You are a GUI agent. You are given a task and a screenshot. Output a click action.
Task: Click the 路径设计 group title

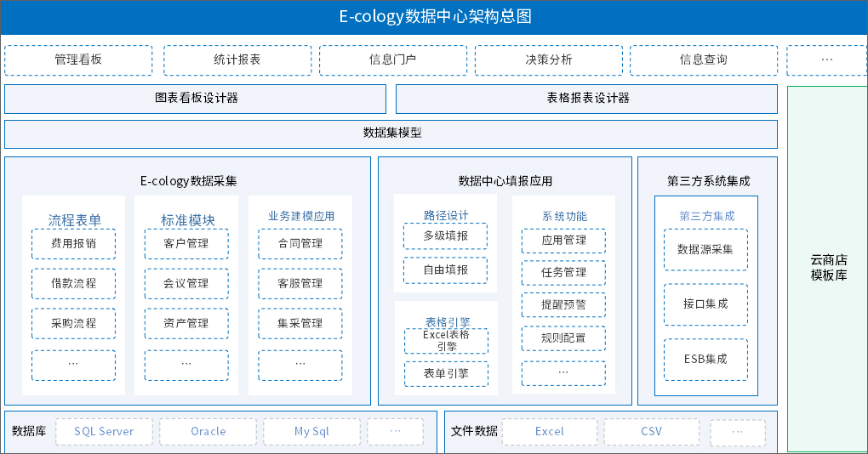446,215
